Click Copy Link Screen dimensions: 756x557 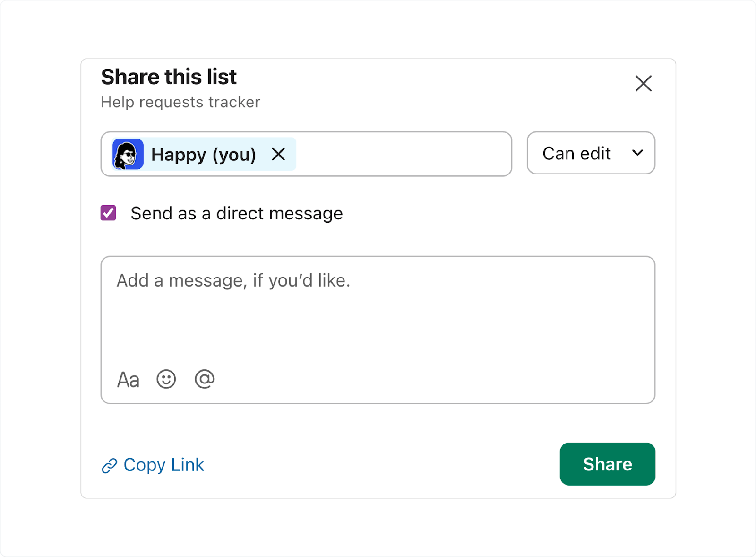pos(163,465)
